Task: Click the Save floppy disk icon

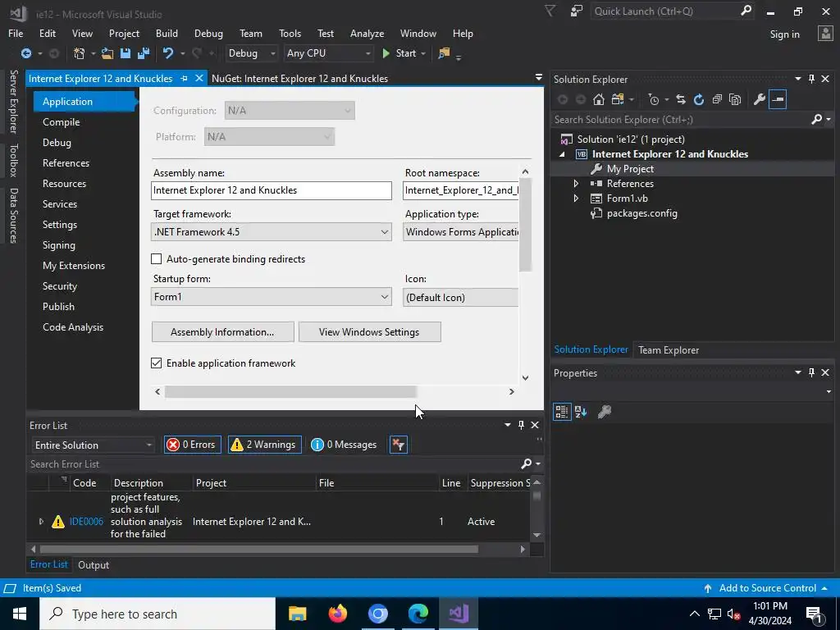Action: point(126,53)
